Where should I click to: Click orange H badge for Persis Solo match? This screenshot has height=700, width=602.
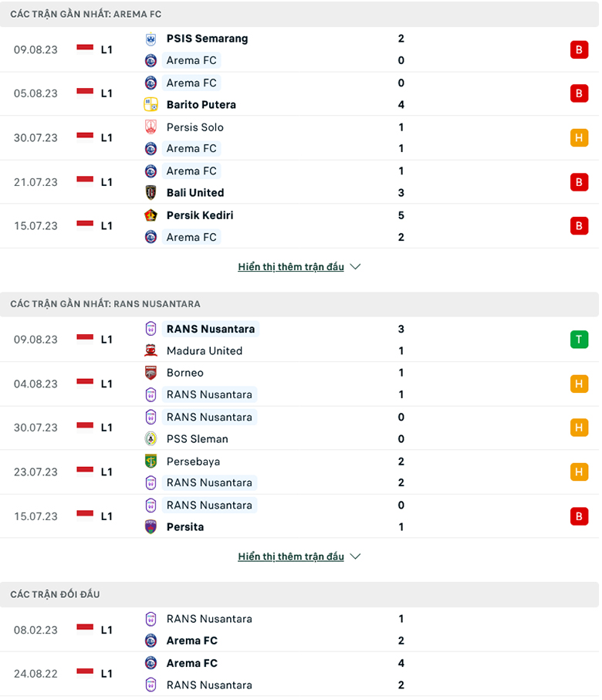(x=579, y=138)
